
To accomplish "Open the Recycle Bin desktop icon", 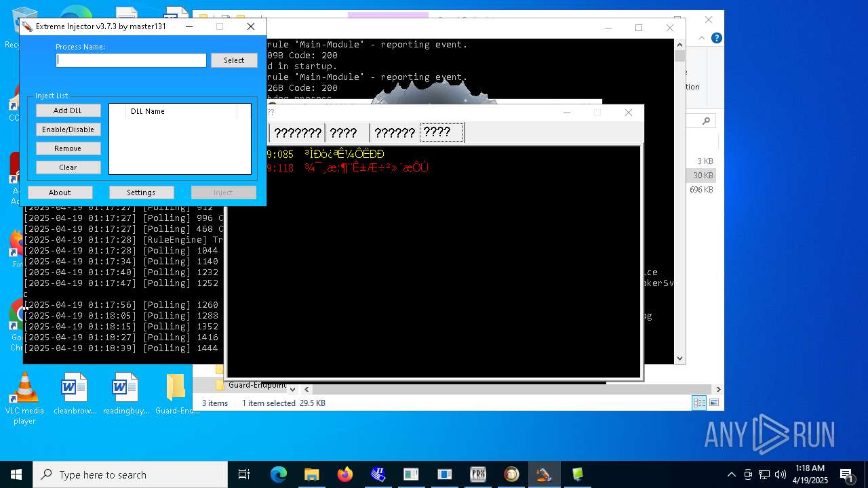I will click(x=20, y=27).
